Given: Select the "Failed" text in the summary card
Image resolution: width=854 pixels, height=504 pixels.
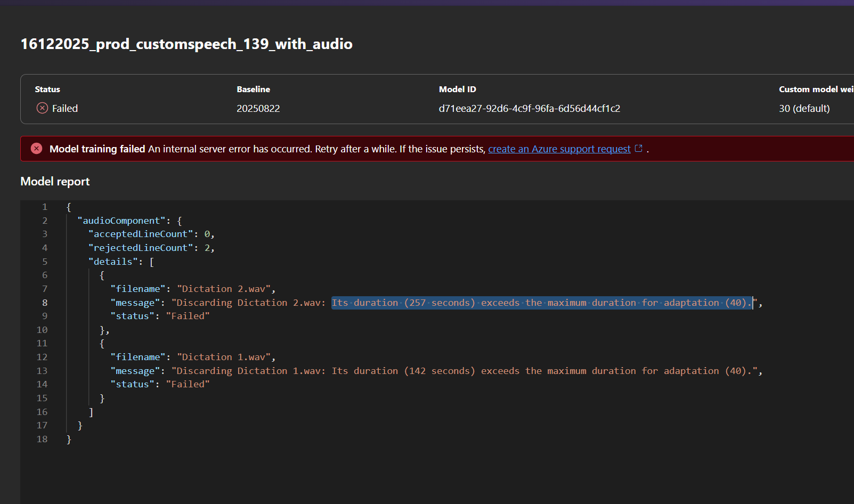Looking at the screenshot, I should (x=65, y=109).
